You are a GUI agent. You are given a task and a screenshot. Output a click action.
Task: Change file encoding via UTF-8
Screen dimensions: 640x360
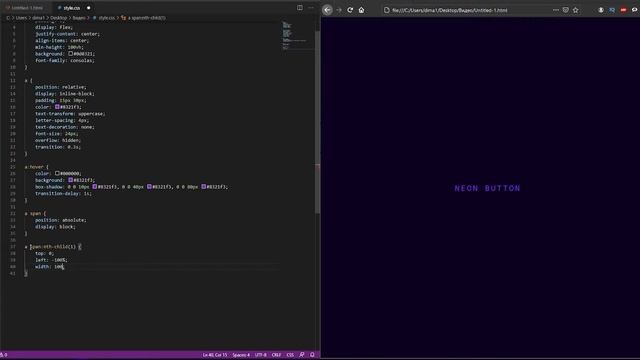(x=260, y=355)
